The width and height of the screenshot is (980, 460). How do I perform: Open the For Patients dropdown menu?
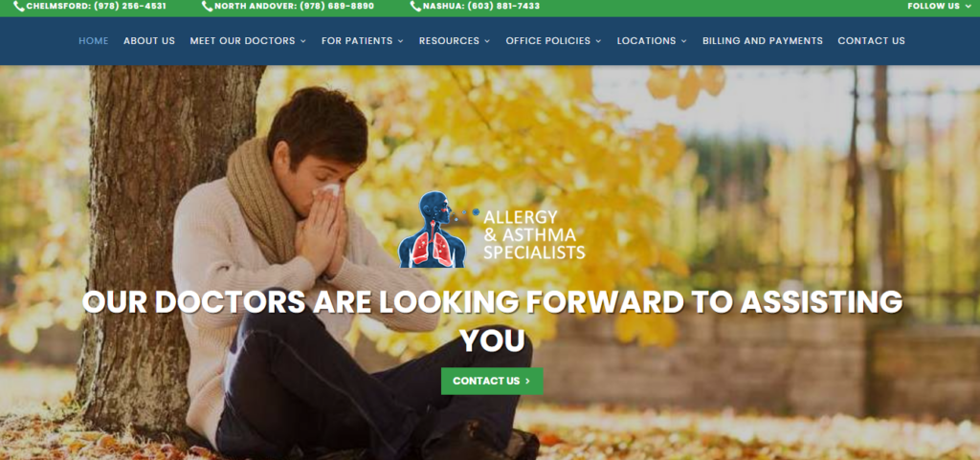(x=363, y=40)
